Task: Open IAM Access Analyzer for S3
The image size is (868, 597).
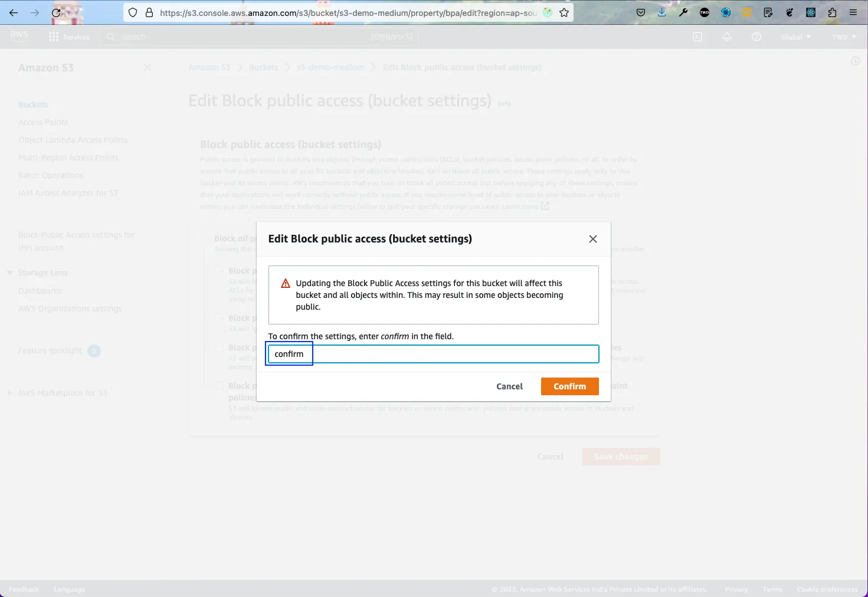Action: tap(68, 193)
